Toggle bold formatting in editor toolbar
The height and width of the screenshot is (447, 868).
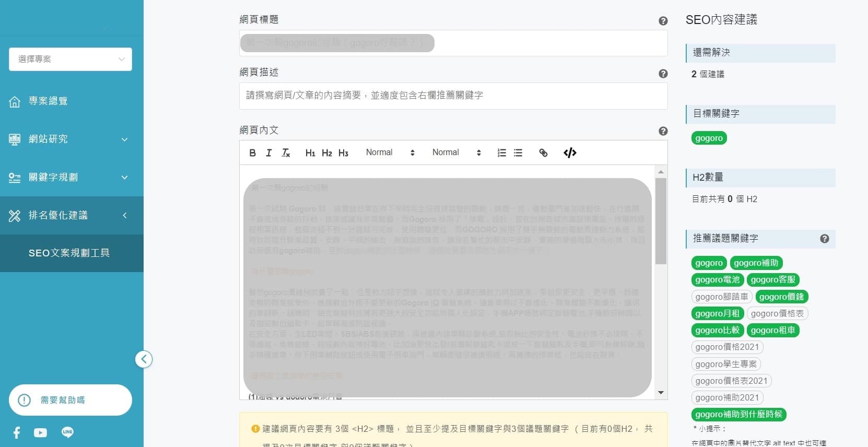click(252, 152)
